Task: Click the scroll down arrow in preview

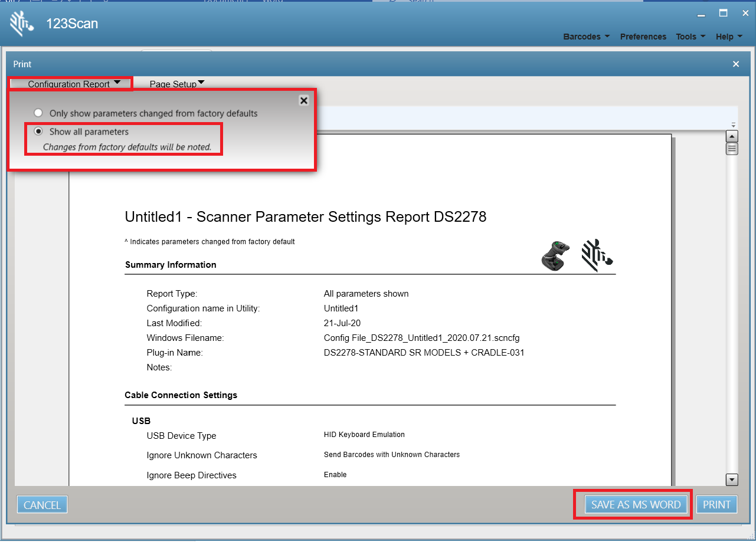Action: 732,479
